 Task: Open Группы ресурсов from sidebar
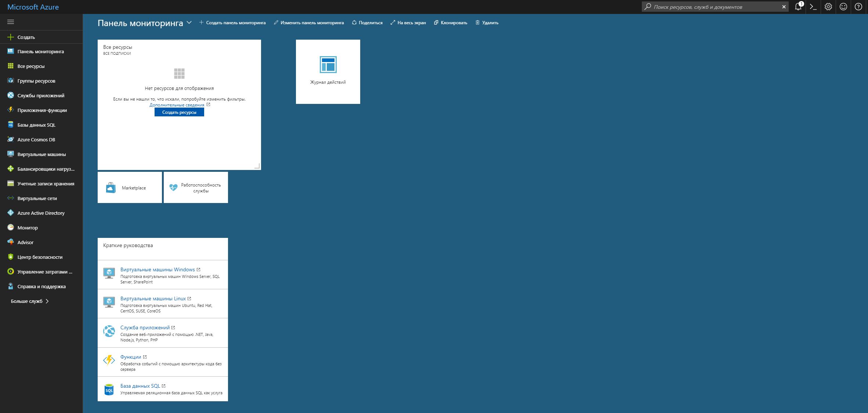pyautogui.click(x=37, y=80)
